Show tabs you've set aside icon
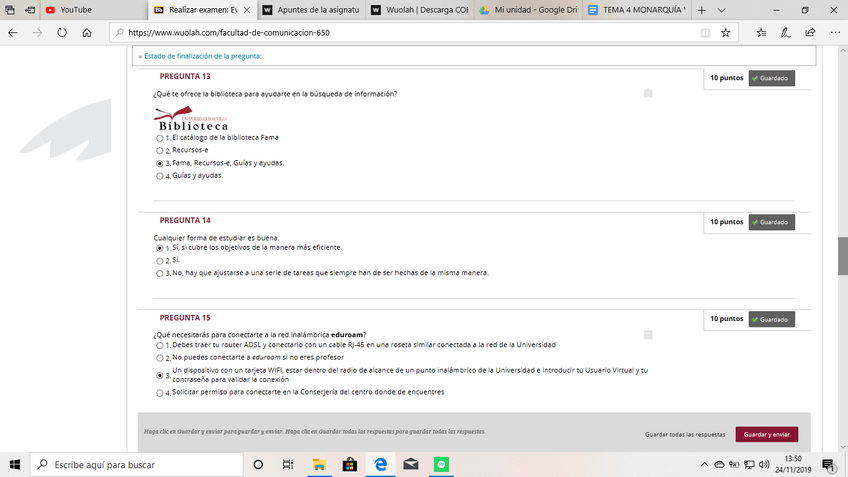Image resolution: width=848 pixels, height=477 pixels. 10,10
